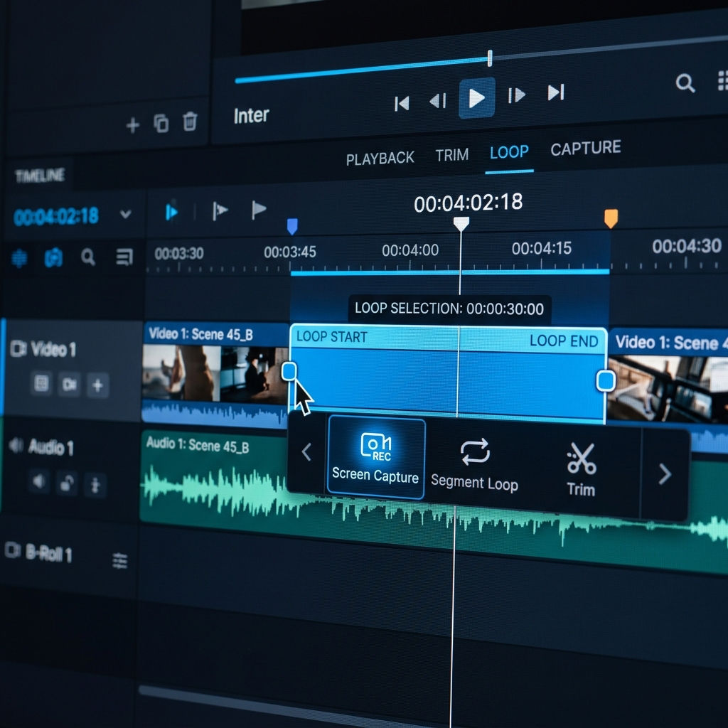Choose Trim scissors in popup

(x=581, y=469)
